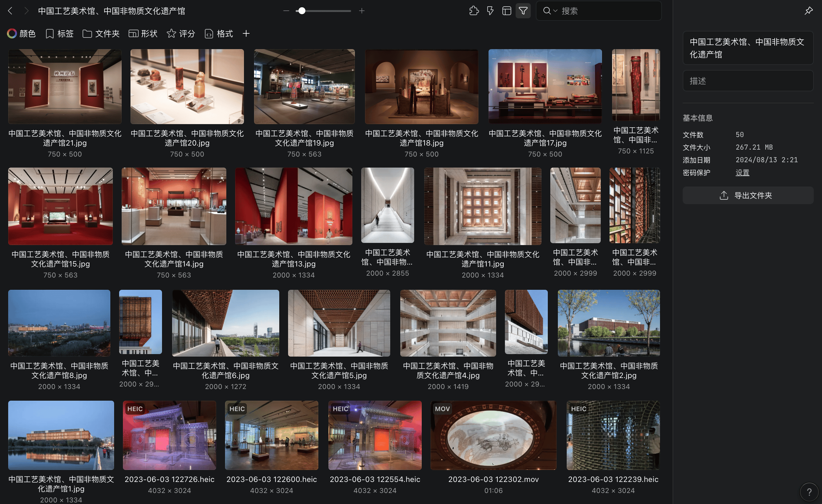Viewport: 822px width, 504px height.
Task: Add a new filter with plus button
Action: pos(246,34)
